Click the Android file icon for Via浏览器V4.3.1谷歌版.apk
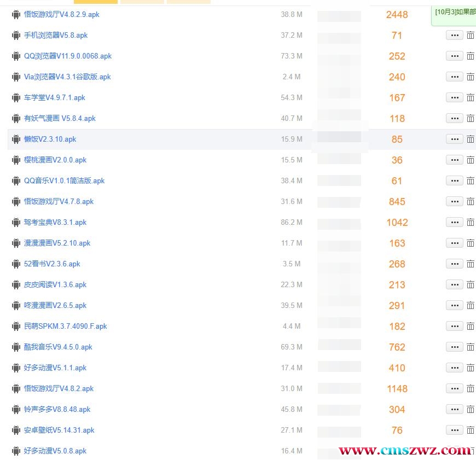Viewport: 476px width, 460px height. click(x=16, y=77)
